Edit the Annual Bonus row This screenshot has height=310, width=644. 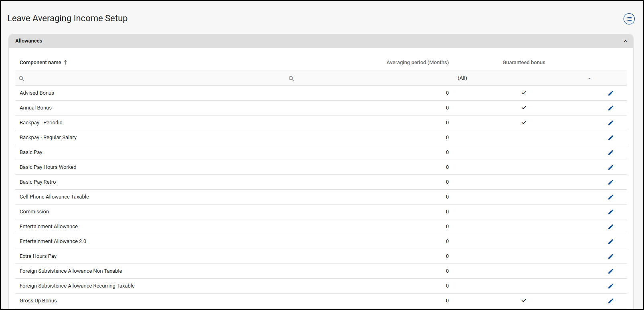tap(610, 108)
